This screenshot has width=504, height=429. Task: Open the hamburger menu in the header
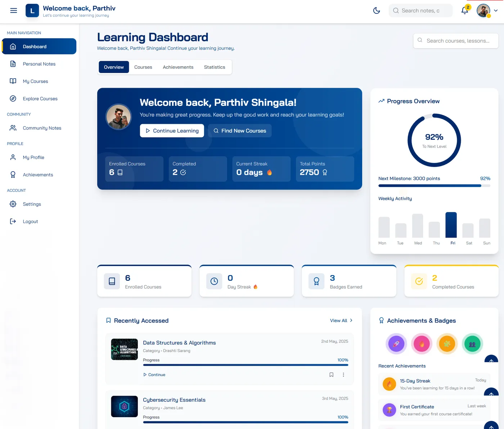click(x=14, y=10)
